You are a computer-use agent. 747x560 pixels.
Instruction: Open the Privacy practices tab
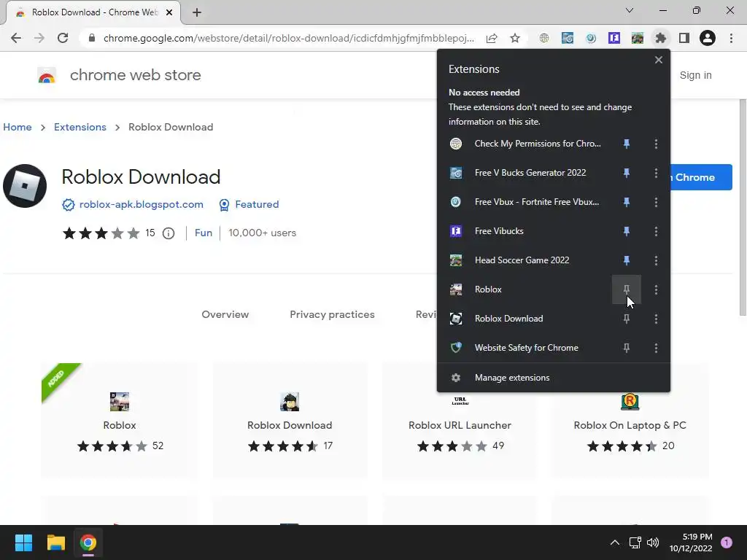(x=332, y=314)
